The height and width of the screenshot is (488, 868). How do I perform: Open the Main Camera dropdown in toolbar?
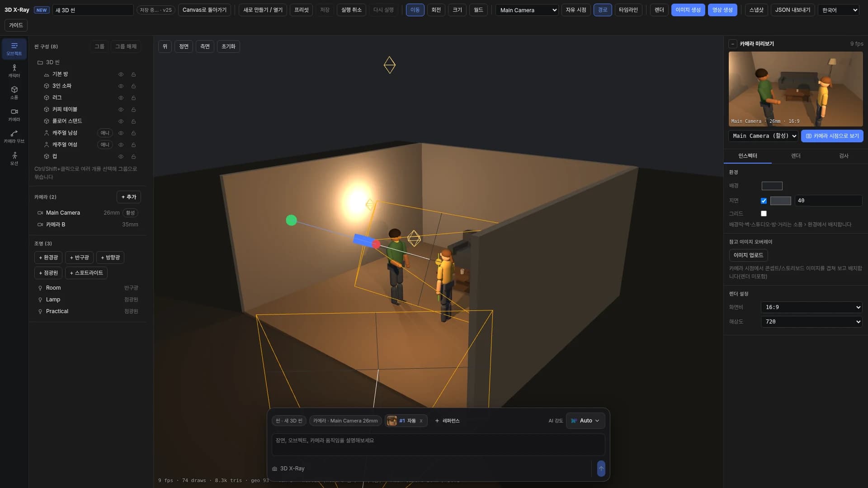527,10
